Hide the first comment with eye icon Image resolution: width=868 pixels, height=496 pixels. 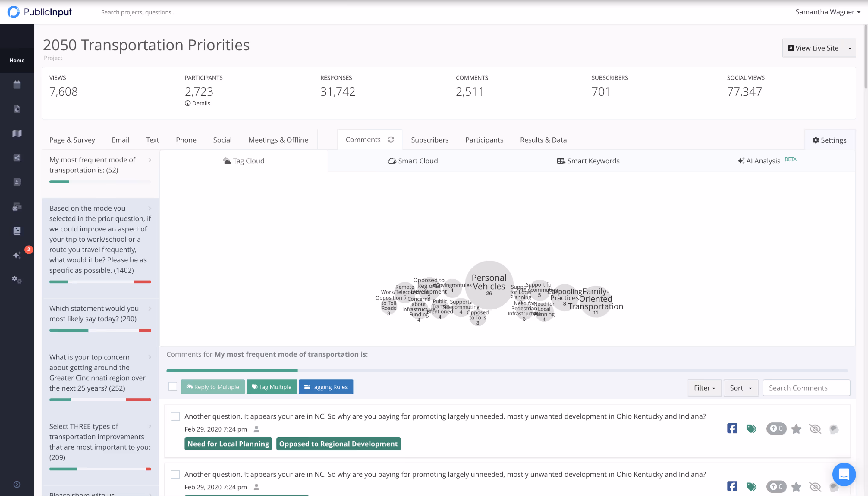pyautogui.click(x=815, y=429)
